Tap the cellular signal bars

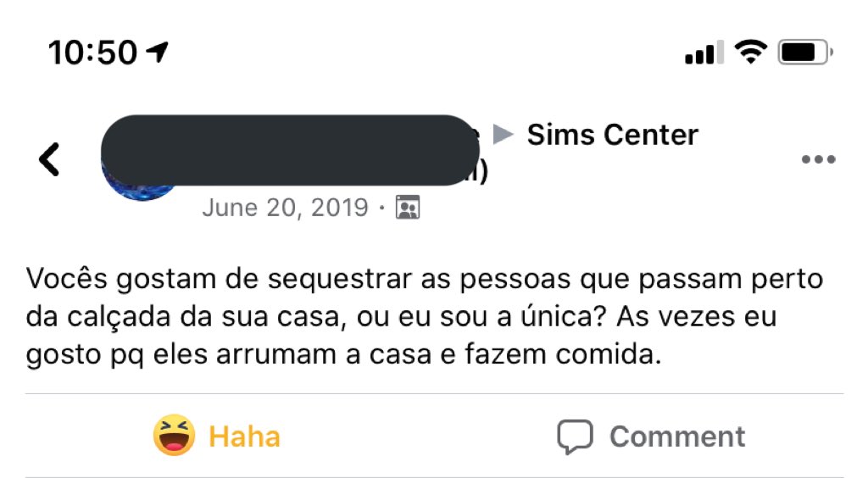point(703,53)
